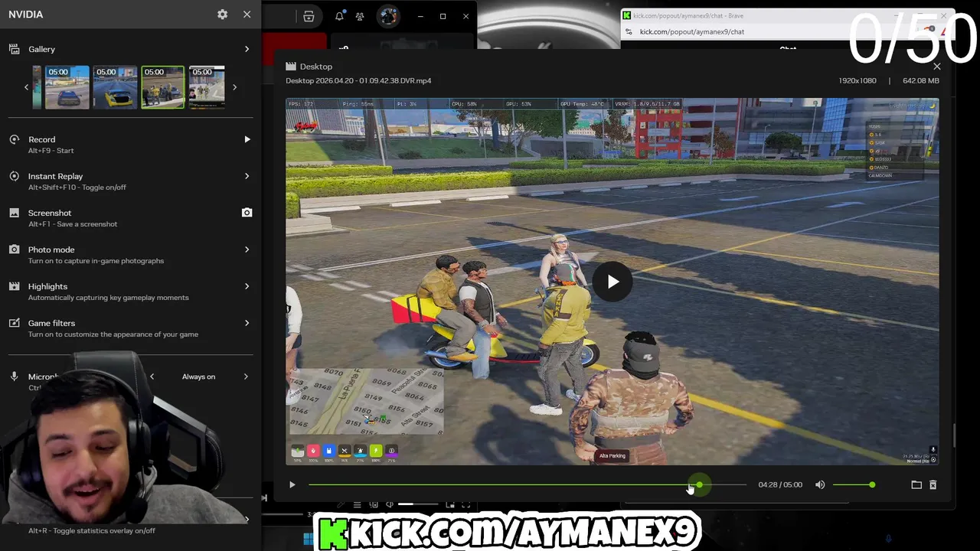Close the Desktop video viewer
The image size is (980, 551).
[x=936, y=67]
